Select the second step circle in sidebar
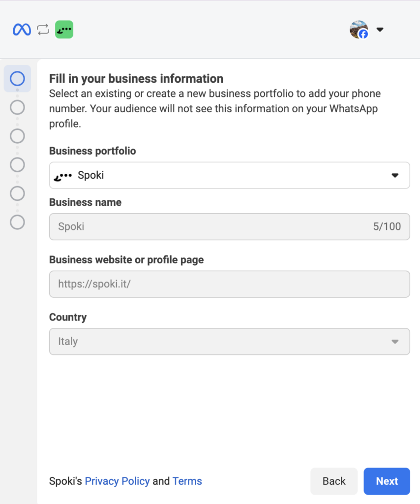 coord(17,107)
